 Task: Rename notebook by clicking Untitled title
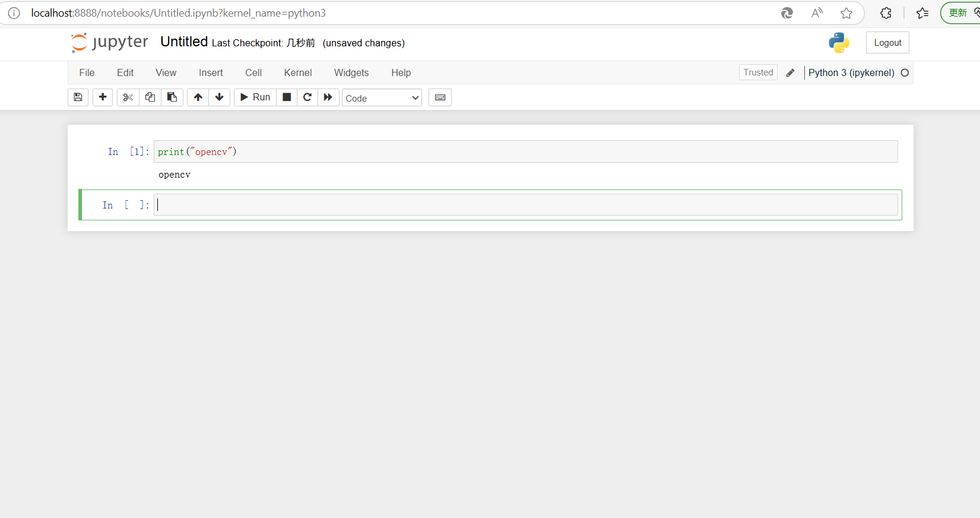(x=184, y=42)
